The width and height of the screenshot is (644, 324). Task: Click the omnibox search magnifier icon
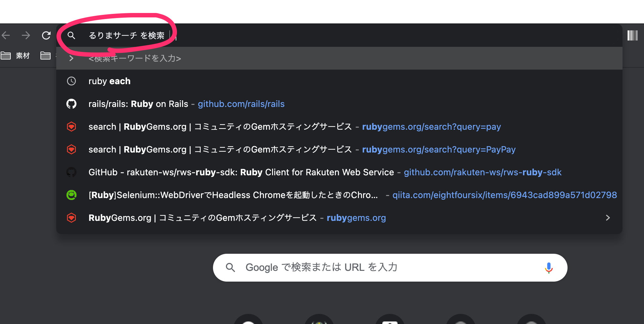tap(71, 35)
